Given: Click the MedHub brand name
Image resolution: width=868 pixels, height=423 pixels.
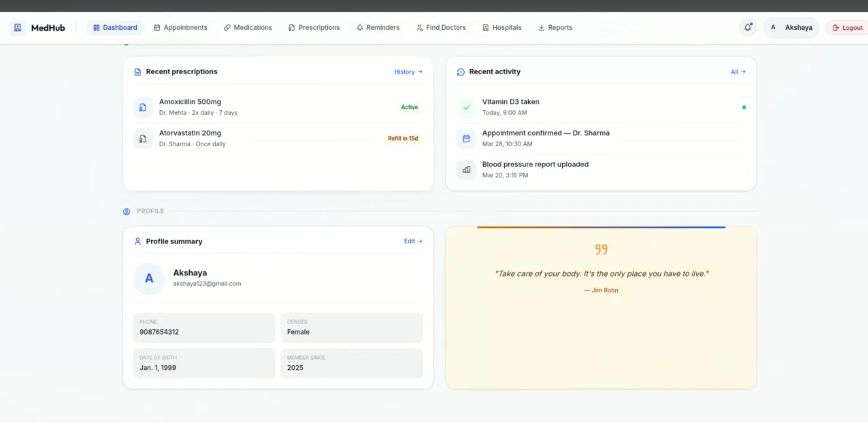Looking at the screenshot, I should (x=48, y=28).
